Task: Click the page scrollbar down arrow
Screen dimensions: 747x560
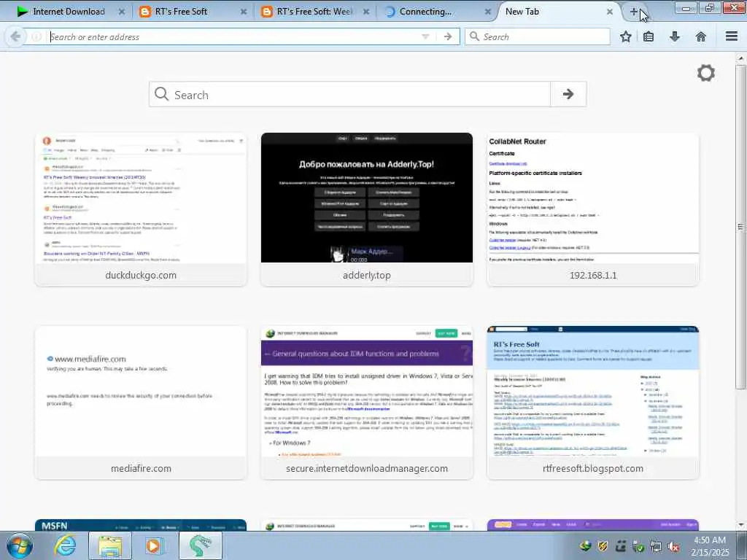Action: pyautogui.click(x=741, y=525)
